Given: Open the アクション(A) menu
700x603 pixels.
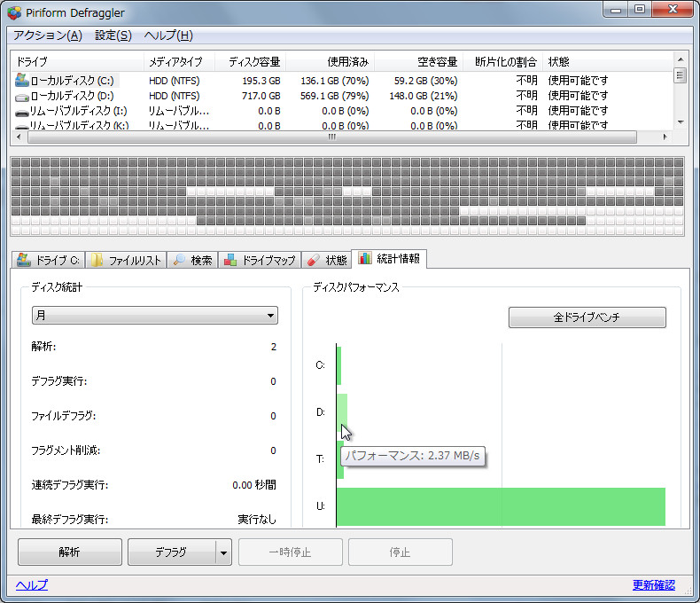Looking at the screenshot, I should (x=47, y=35).
